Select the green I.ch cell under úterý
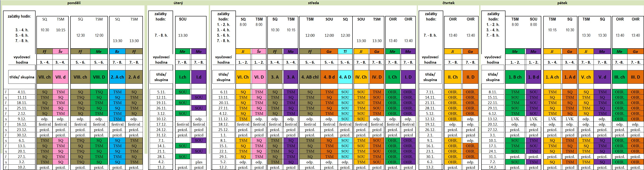 [x=183, y=77]
